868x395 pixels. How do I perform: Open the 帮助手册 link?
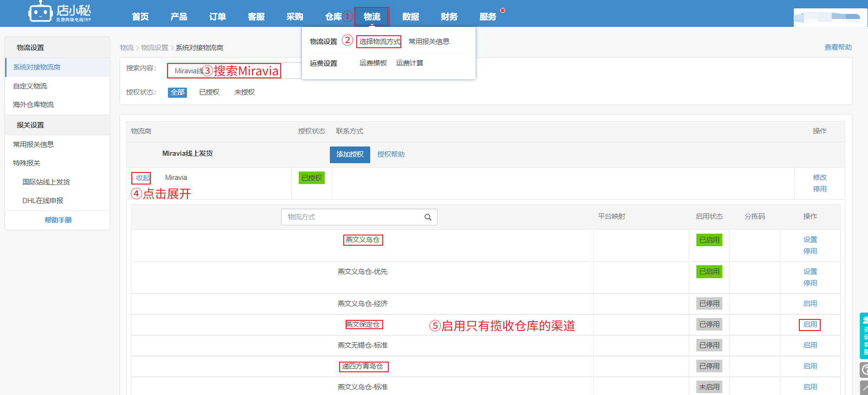pyautogui.click(x=58, y=220)
